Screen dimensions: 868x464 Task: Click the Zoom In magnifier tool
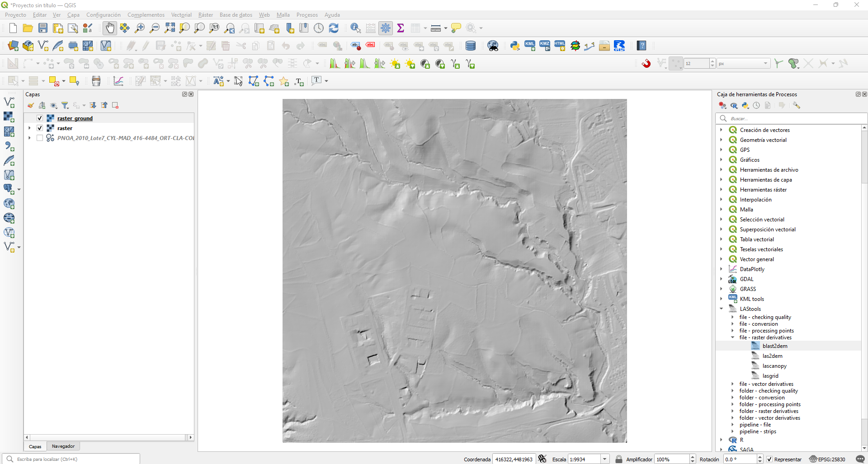[x=140, y=28]
